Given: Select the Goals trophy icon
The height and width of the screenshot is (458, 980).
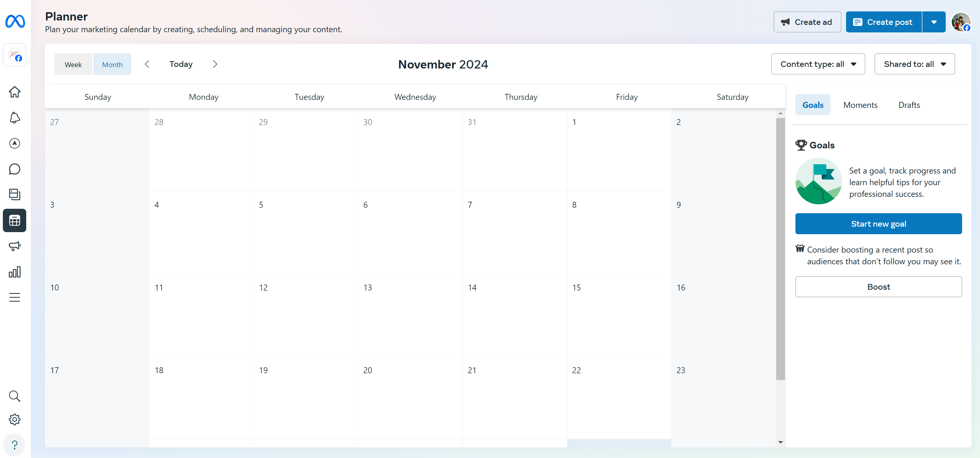Looking at the screenshot, I should click(x=801, y=145).
